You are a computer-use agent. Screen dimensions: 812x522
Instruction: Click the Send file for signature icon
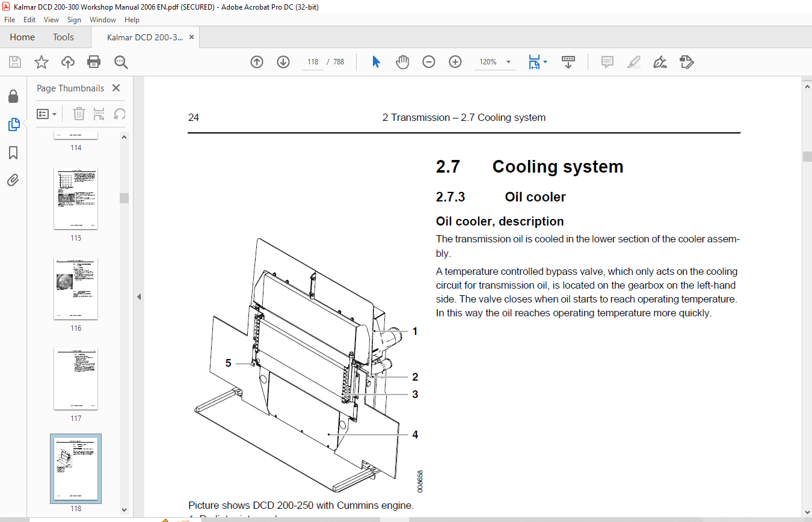click(687, 62)
